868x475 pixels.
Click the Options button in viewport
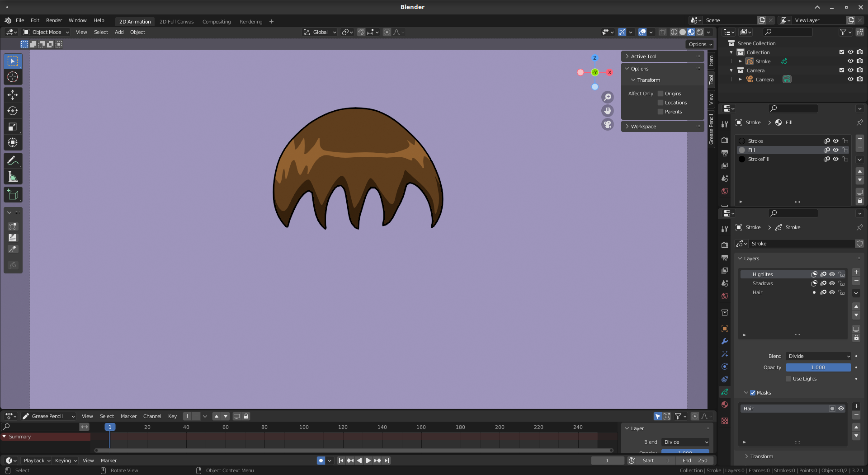coord(700,44)
